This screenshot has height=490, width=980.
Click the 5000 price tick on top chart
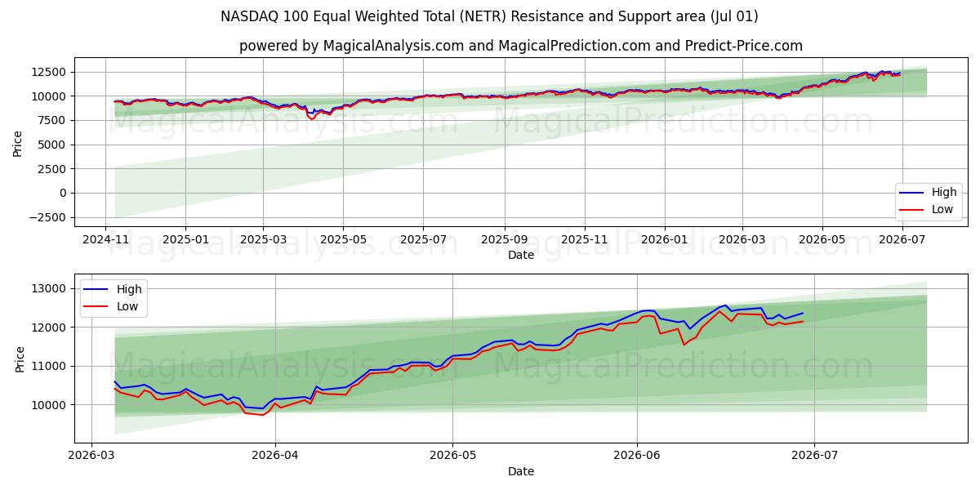click(54, 145)
